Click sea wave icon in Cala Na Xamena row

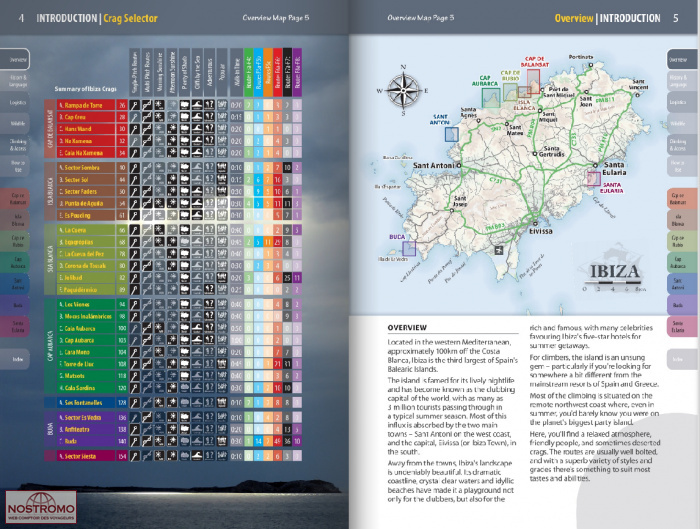(x=197, y=153)
